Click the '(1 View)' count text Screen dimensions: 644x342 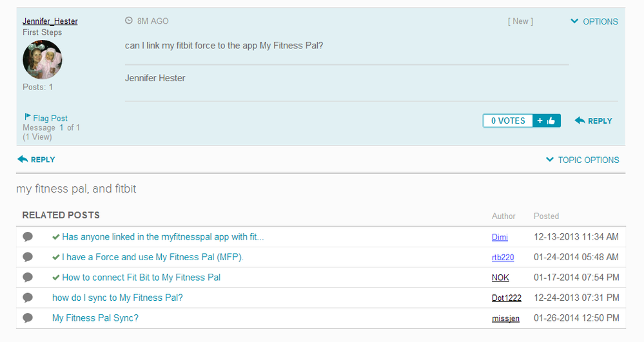tap(37, 137)
